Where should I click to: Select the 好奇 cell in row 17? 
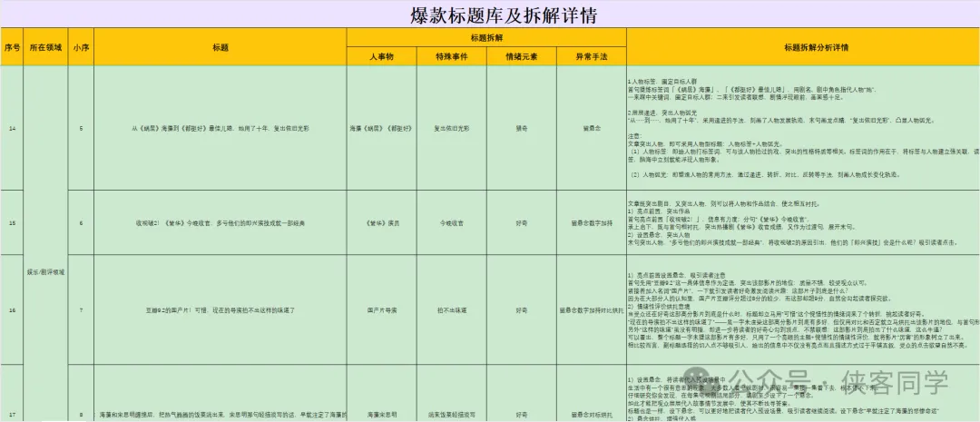coord(521,394)
